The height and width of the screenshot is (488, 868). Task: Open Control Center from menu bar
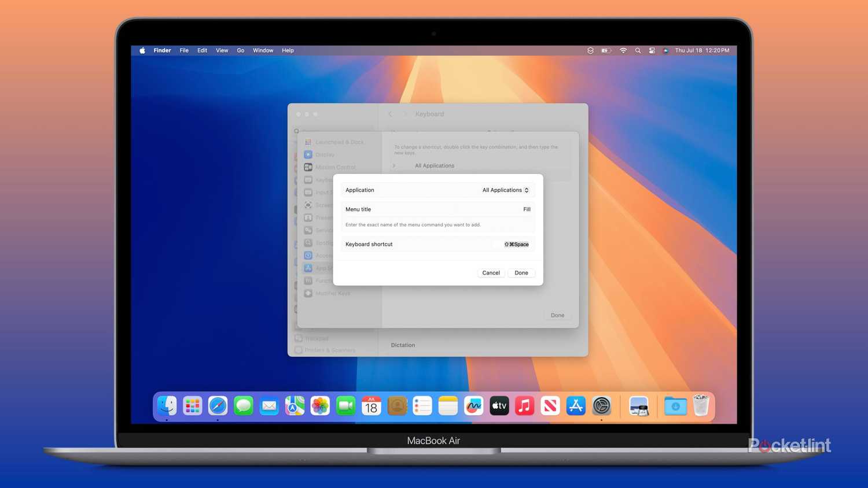click(x=652, y=50)
